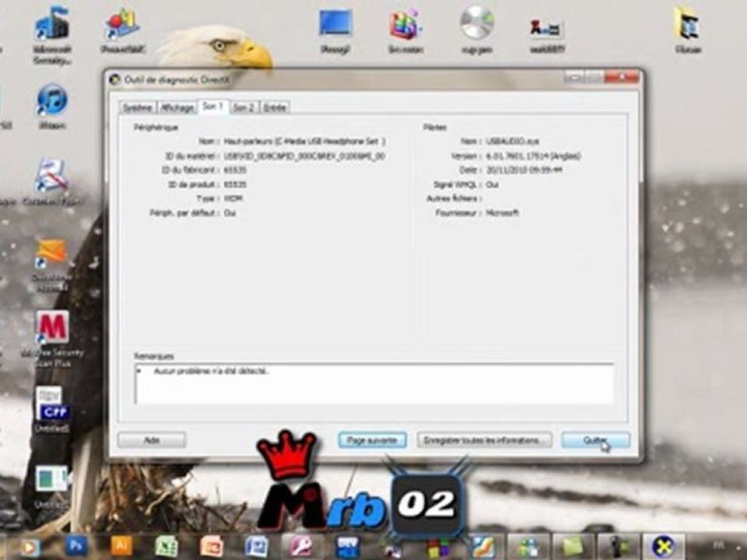This screenshot has width=747, height=560.
Task: Launch Access from the taskbar
Action: click(302, 546)
